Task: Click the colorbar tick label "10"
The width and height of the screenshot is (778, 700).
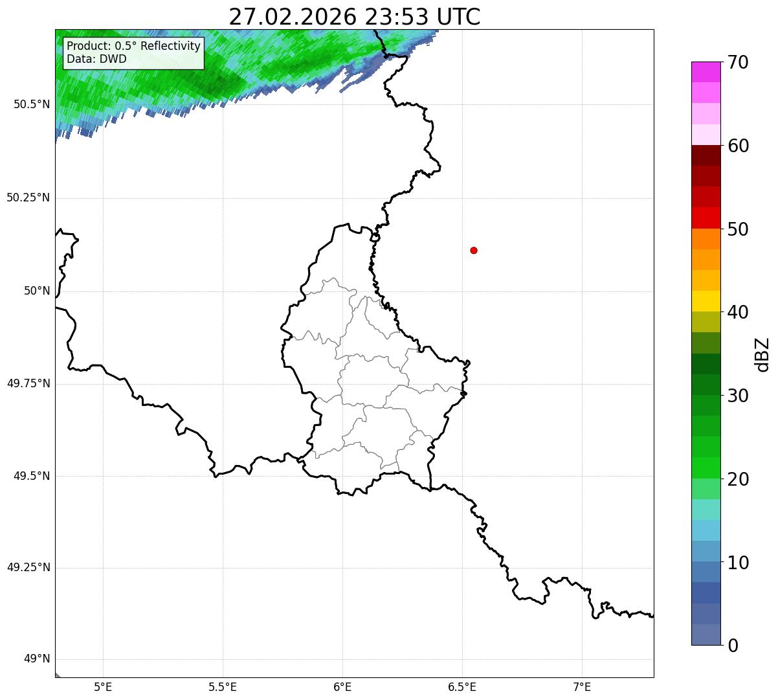Action: coord(738,563)
